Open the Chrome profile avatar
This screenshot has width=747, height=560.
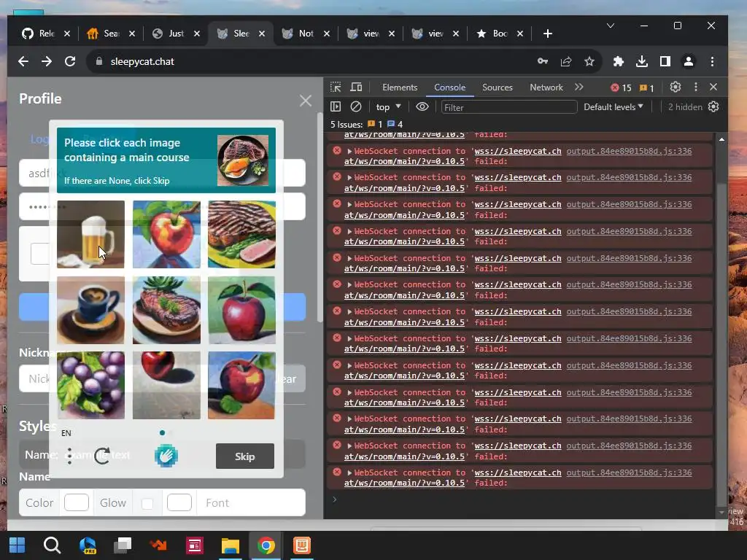coord(689,61)
